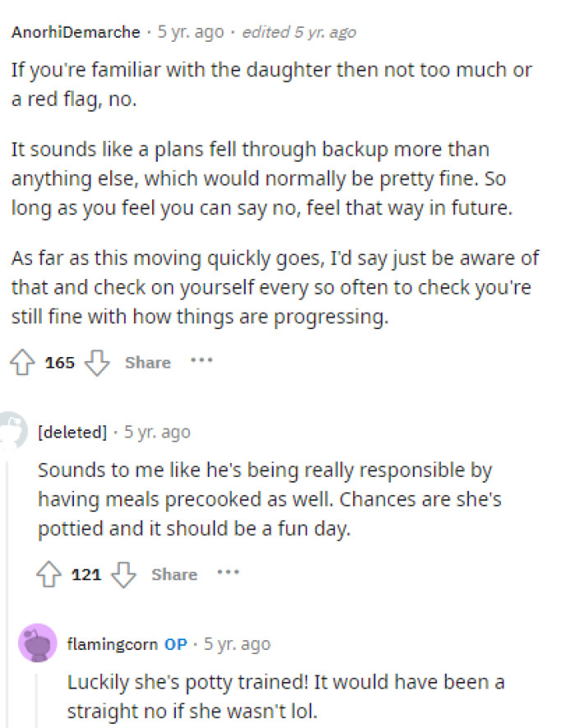This screenshot has width=575, height=728.
Task: Share AnorhiDemarche's comment
Action: 147,362
